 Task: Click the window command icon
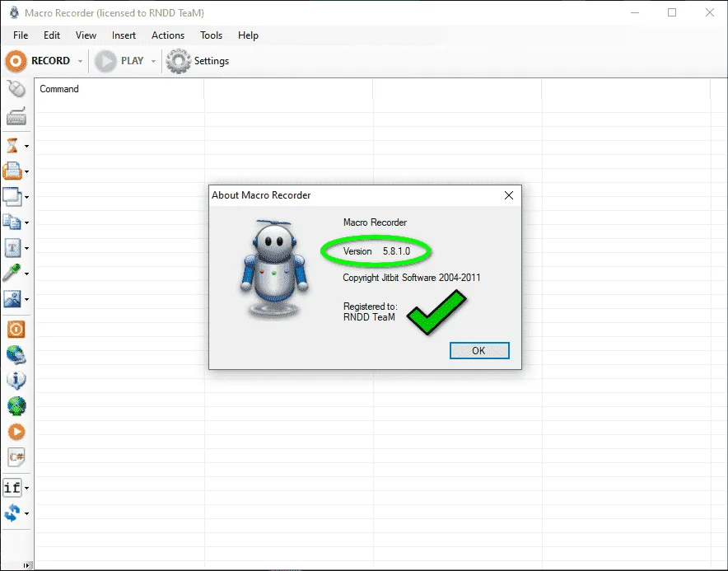click(12, 197)
